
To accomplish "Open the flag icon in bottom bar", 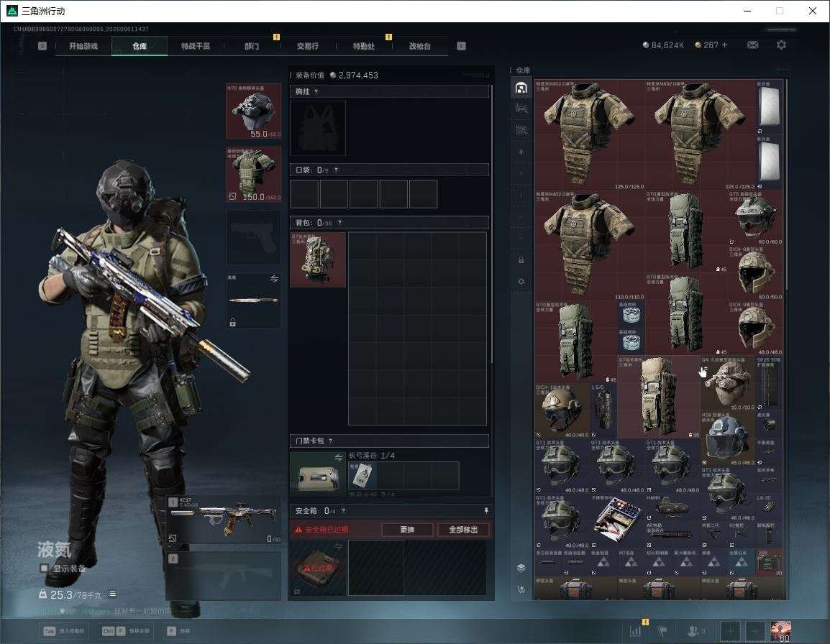I will click(662, 631).
